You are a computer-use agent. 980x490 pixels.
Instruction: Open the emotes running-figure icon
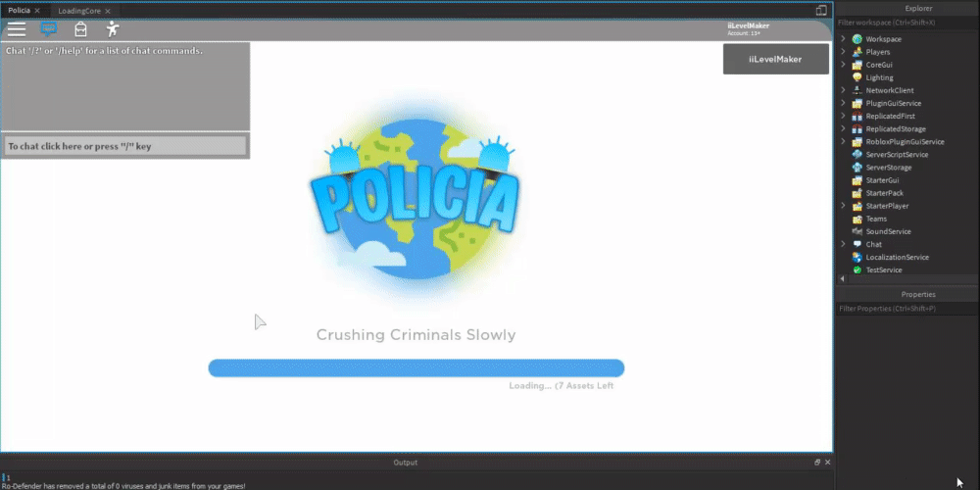113,28
